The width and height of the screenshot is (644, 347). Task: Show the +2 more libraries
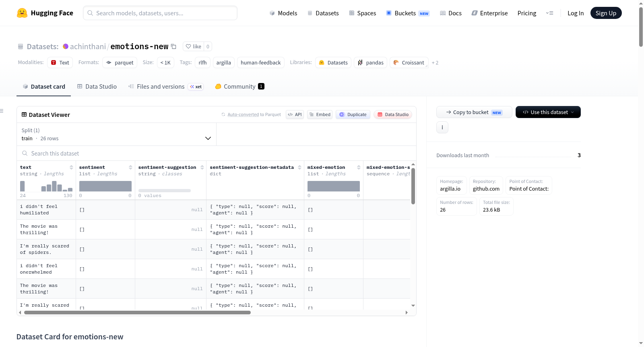(x=435, y=62)
